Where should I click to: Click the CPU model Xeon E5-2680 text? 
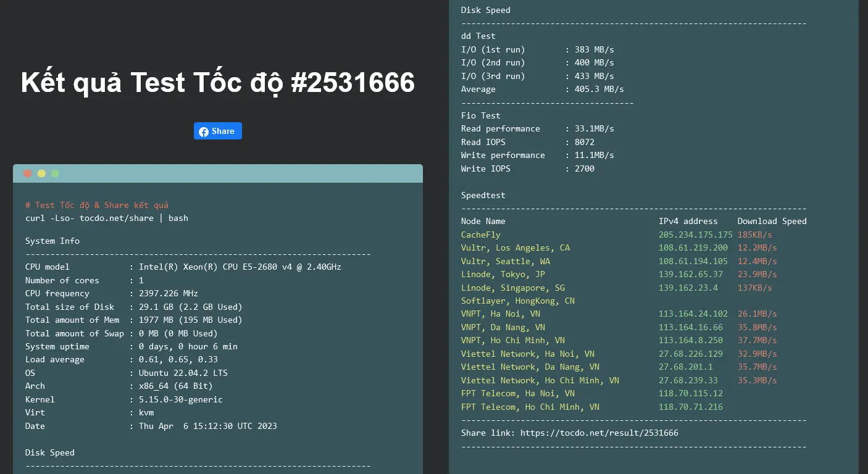click(240, 267)
